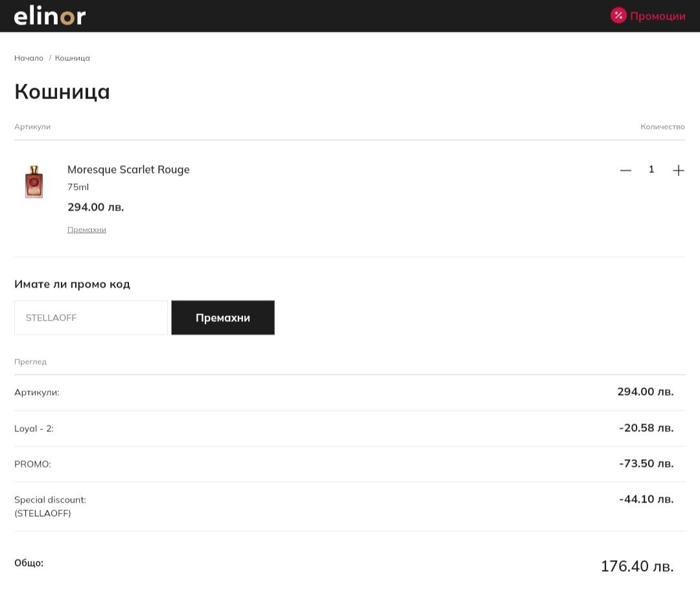Click the red percent promotions icon
This screenshot has width=700, height=590.
618,16
